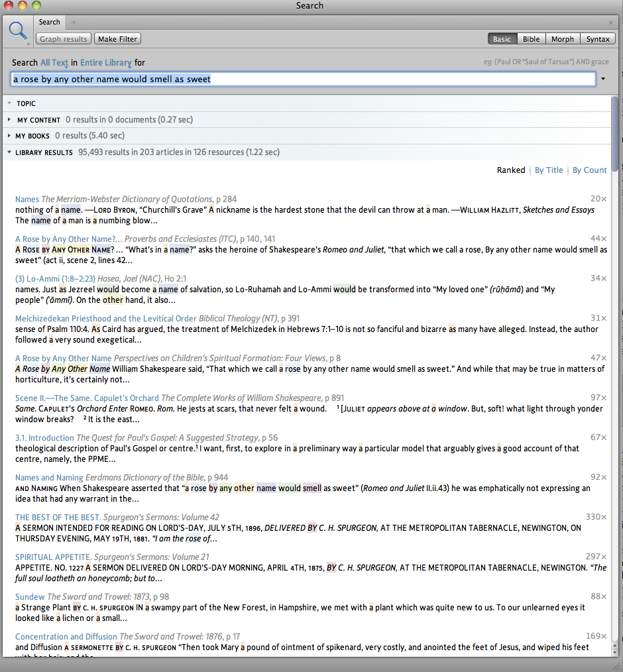Click the example query hint text

coord(546,62)
